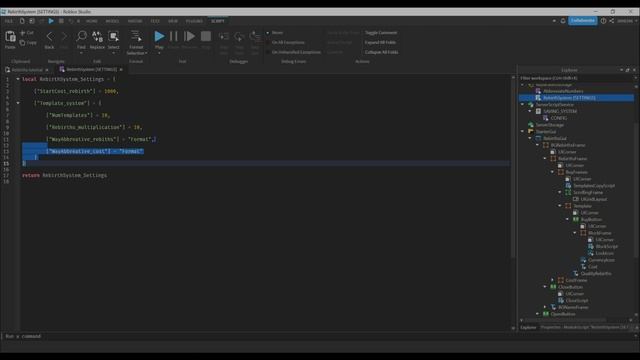Viewport: 640px width, 360px height.
Task: Collapse the StarterGui tree node
Action: pyautogui.click(x=522, y=131)
